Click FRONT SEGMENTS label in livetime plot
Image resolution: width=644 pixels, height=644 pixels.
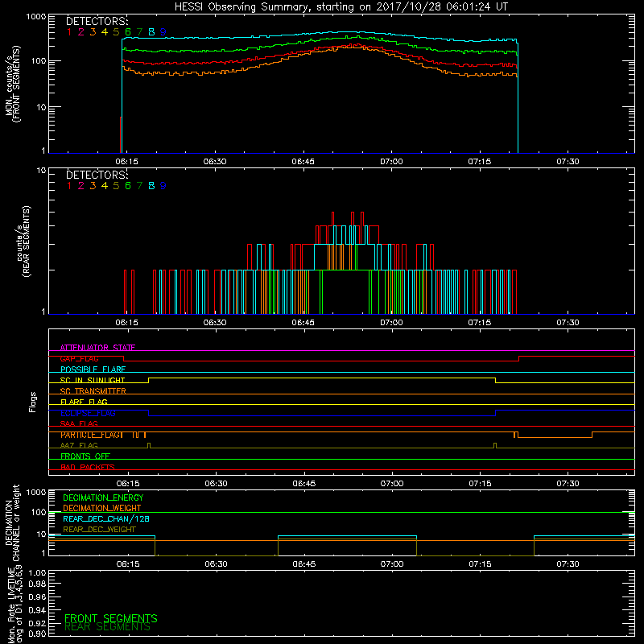click(x=111, y=618)
